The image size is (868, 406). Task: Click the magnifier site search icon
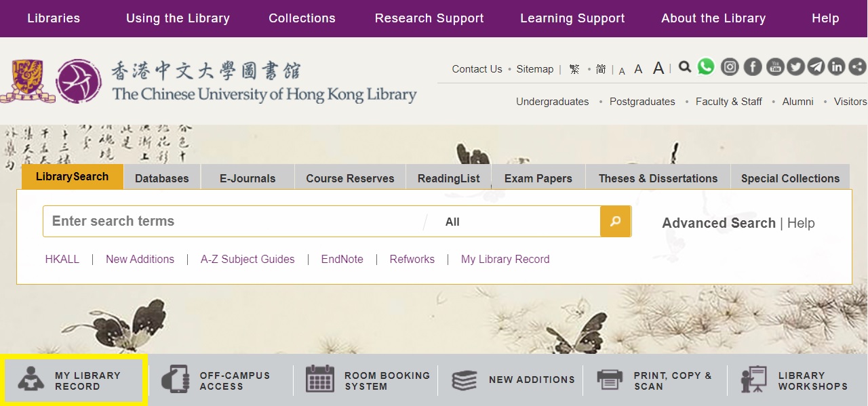(x=685, y=67)
